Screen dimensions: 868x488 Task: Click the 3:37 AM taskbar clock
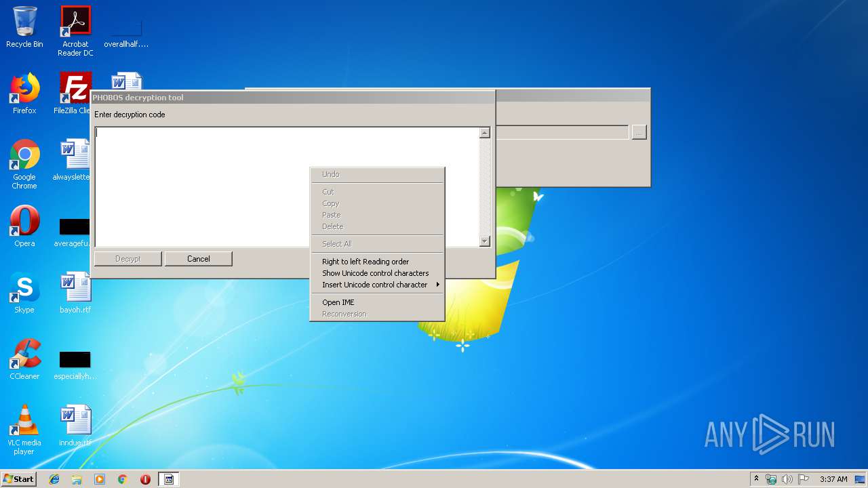[x=833, y=479]
